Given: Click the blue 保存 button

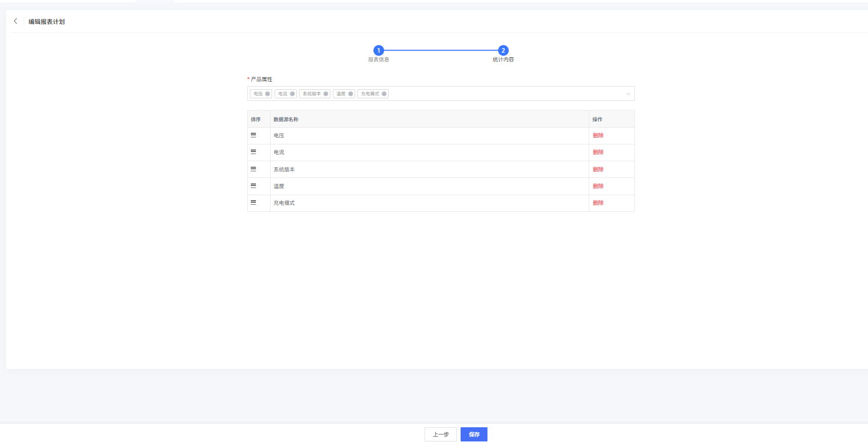Looking at the screenshot, I should [x=474, y=434].
